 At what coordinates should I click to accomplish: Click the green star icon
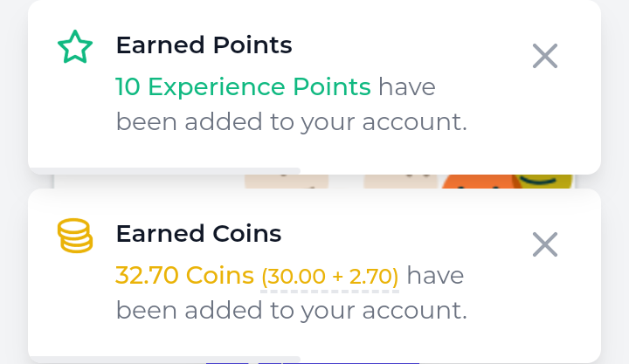74,48
